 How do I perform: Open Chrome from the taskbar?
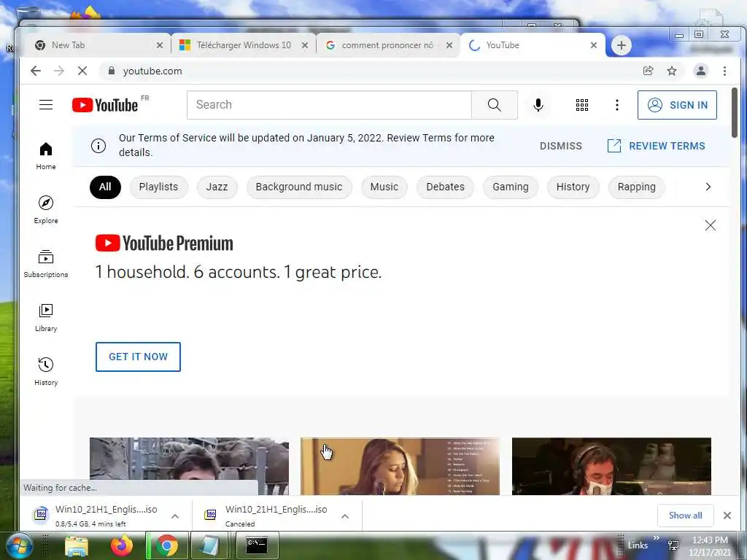(167, 545)
